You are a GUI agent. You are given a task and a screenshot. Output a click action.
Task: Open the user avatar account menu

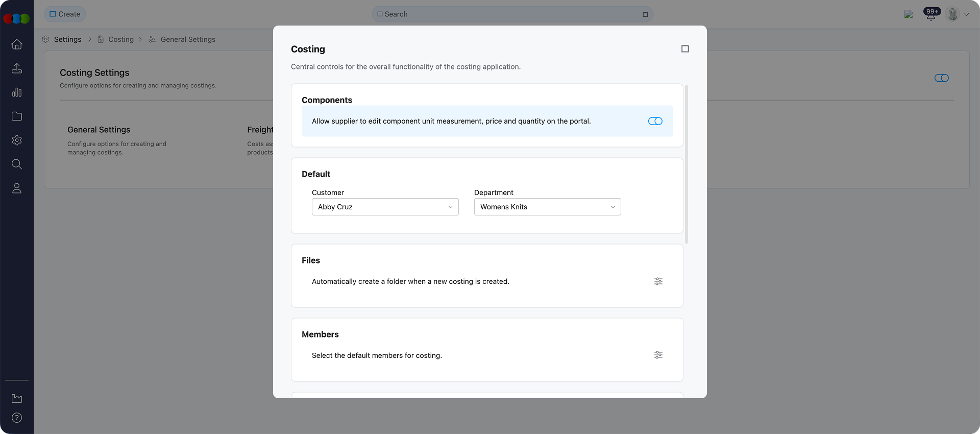[x=953, y=14]
